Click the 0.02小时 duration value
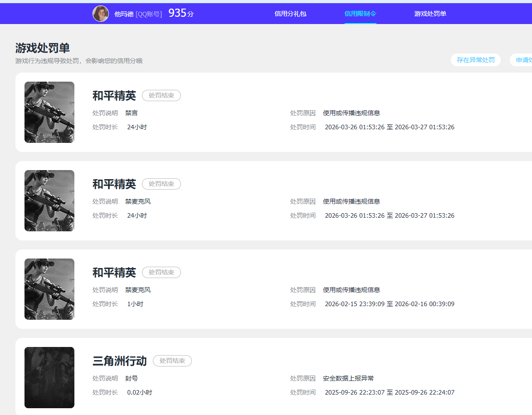 pos(139,392)
